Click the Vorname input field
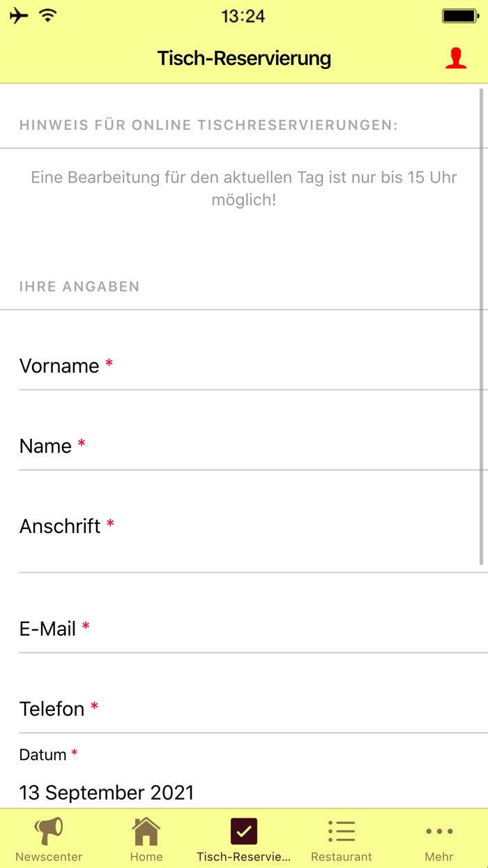Screen dimensions: 488x868 [x=244, y=366]
